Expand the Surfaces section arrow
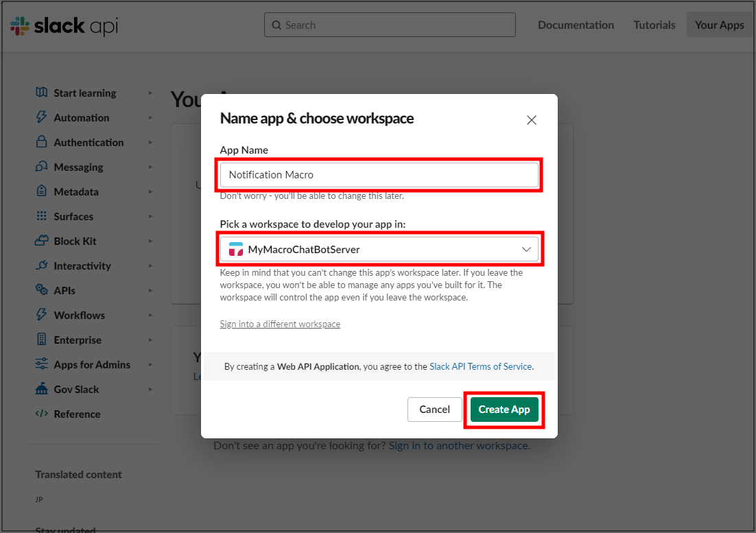Screen dimensions: 756x533 click(x=150, y=216)
